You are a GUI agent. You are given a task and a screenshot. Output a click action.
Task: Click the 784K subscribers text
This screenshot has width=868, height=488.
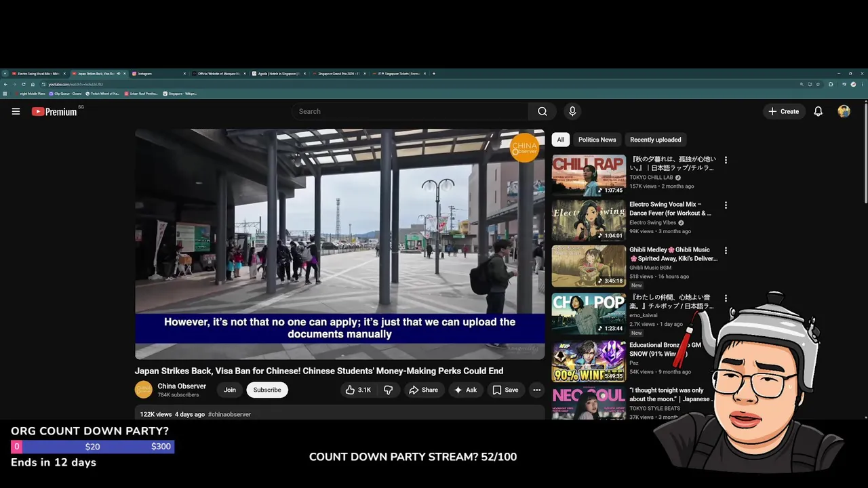pos(178,394)
